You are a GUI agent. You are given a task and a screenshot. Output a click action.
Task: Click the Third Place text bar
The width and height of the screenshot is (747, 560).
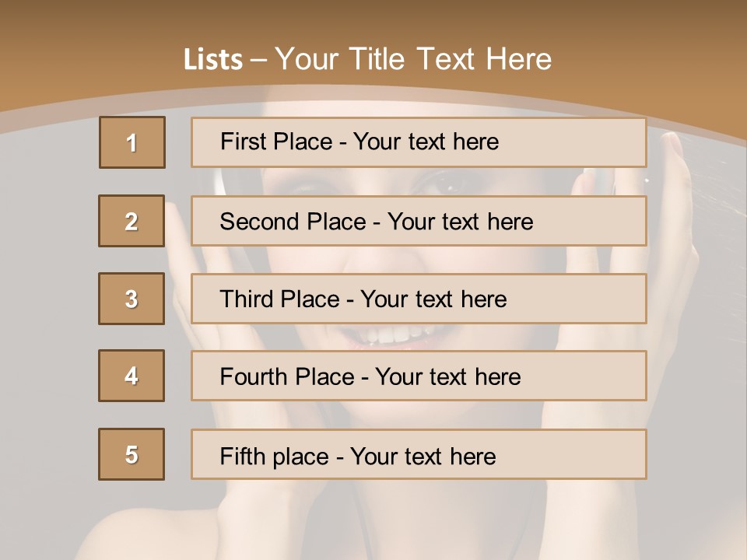coord(419,299)
